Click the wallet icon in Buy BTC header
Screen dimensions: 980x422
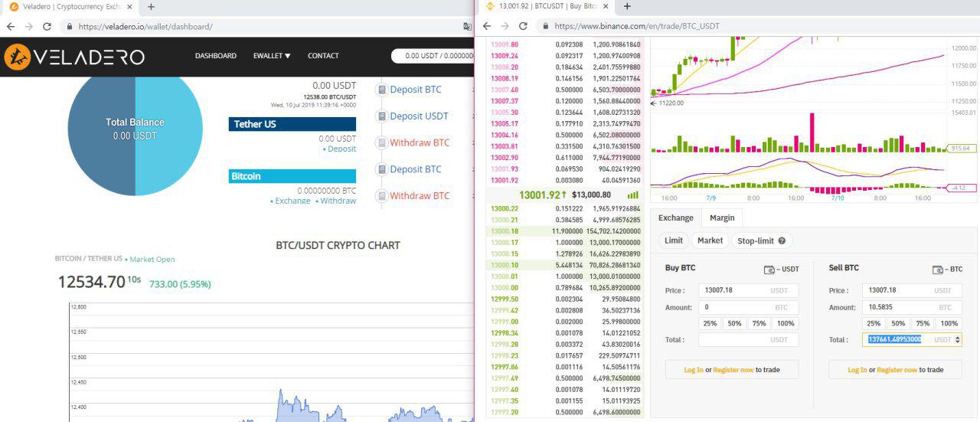[x=769, y=270]
